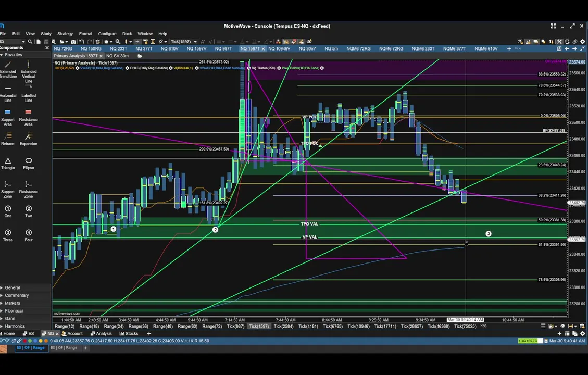Click the zoom magnifier tool icon
This screenshot has height=375, width=588.
click(118, 42)
